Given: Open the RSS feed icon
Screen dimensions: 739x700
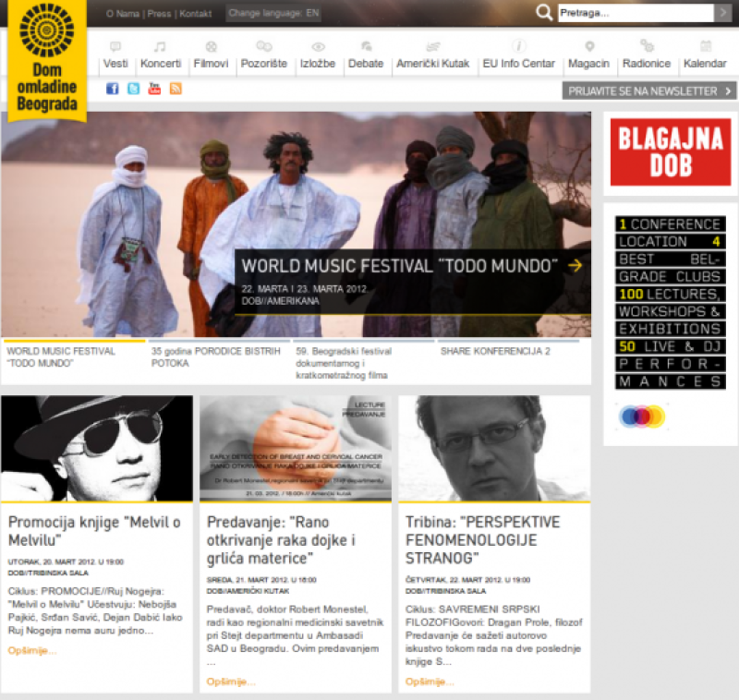Looking at the screenshot, I should (176, 89).
